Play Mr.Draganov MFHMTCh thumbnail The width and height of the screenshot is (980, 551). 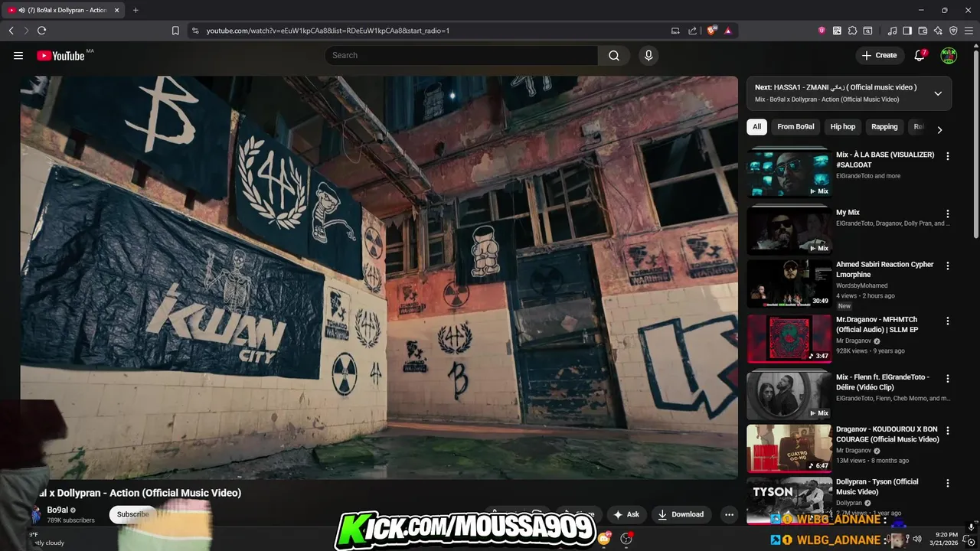click(x=789, y=339)
